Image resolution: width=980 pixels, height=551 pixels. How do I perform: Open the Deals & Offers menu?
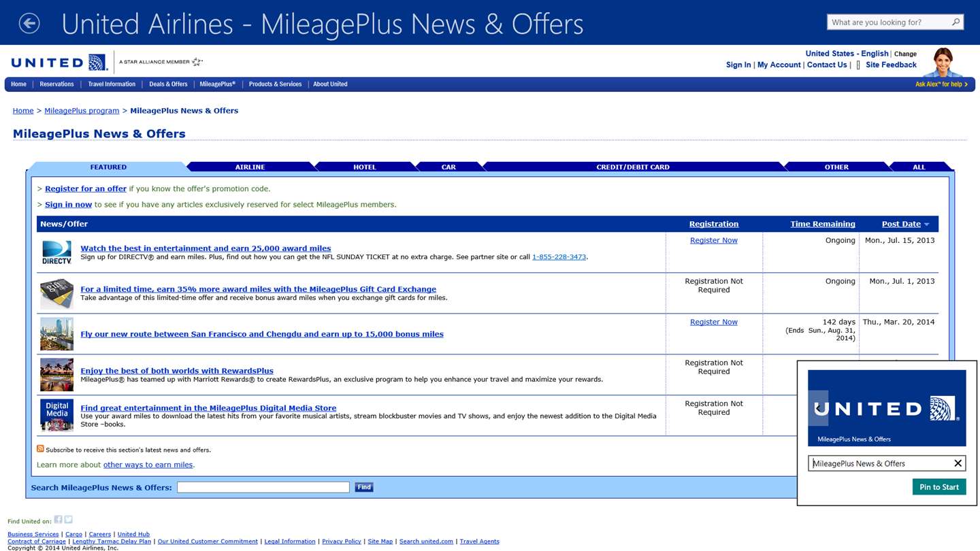168,84
